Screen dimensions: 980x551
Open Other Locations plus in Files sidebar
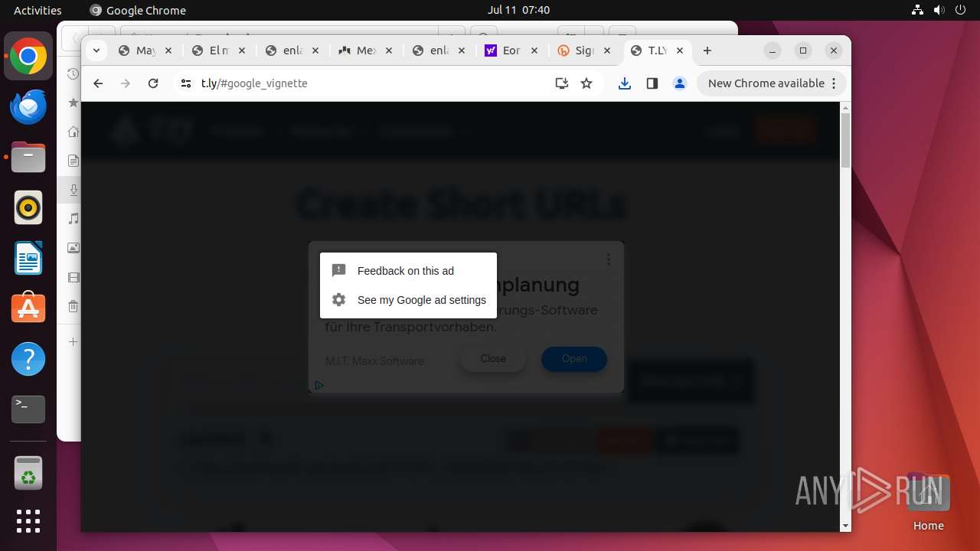pyautogui.click(x=73, y=341)
